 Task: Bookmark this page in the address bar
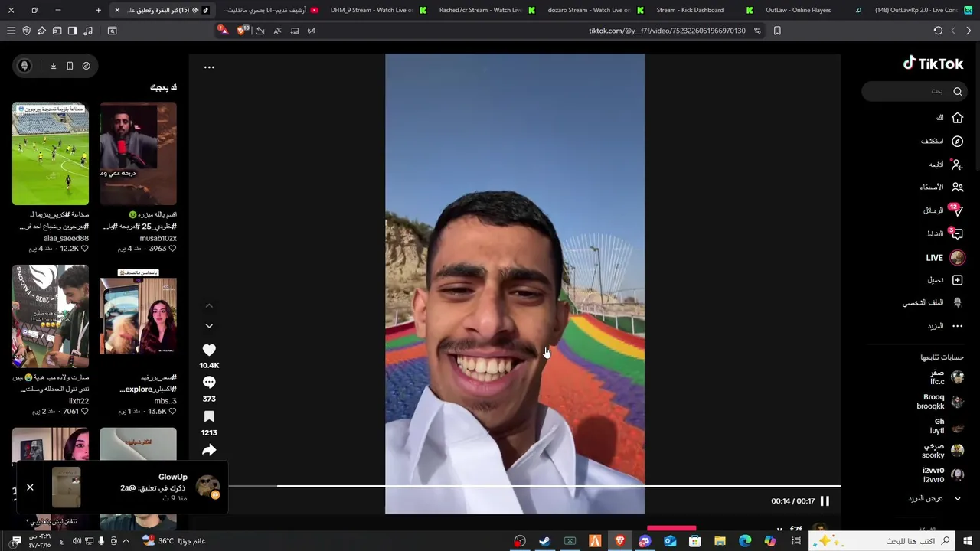click(777, 31)
